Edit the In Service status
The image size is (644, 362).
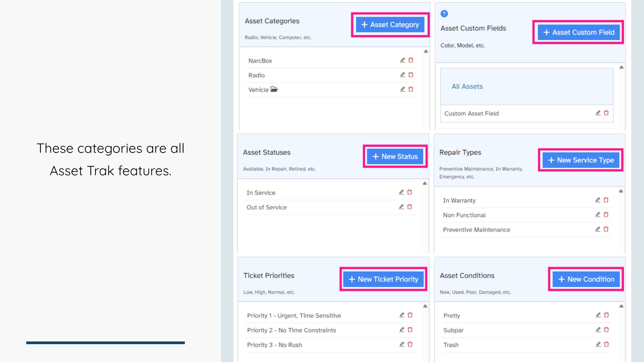[401, 192]
